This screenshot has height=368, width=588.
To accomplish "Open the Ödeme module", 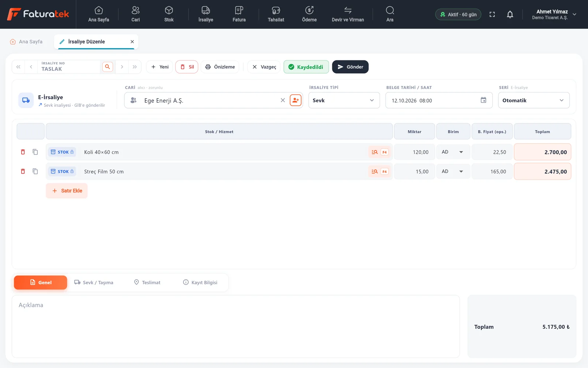I will (x=309, y=14).
